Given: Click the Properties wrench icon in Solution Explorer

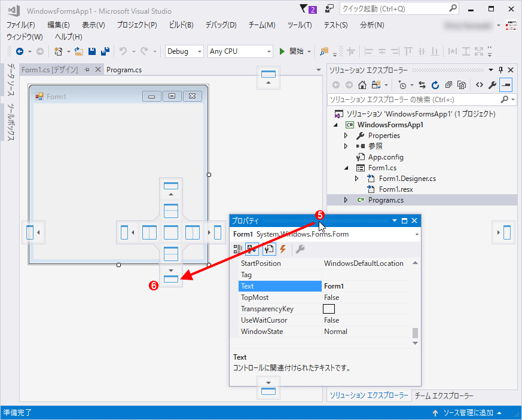Looking at the screenshot, I should pyautogui.click(x=492, y=85).
